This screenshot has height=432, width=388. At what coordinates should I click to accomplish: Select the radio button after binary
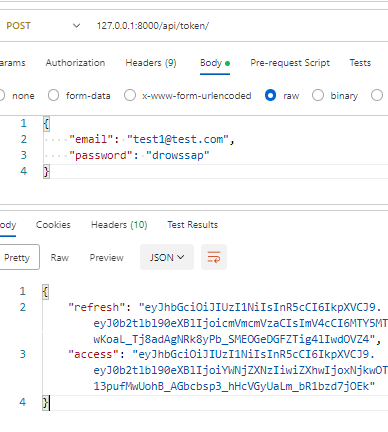tap(377, 96)
